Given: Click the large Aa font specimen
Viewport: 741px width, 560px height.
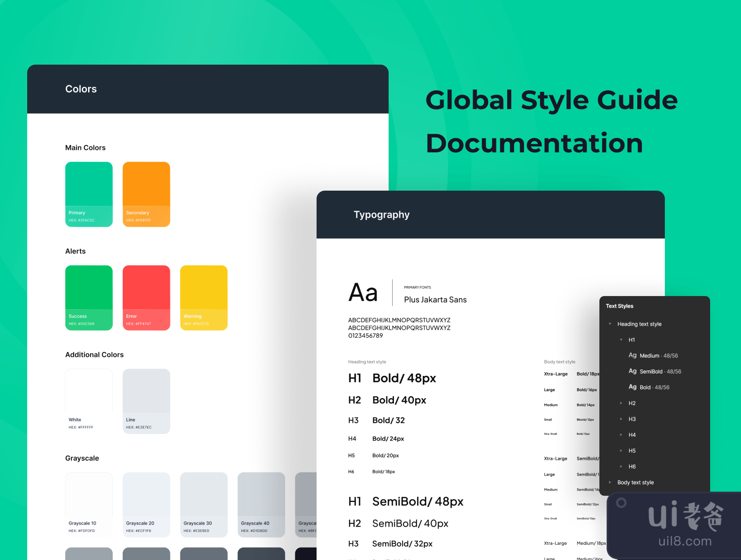Looking at the screenshot, I should 363,293.
